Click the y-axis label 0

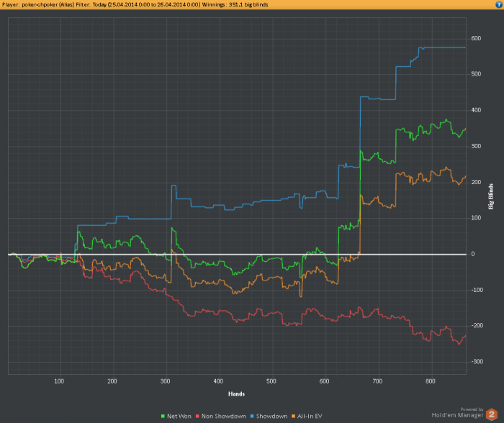click(473, 254)
